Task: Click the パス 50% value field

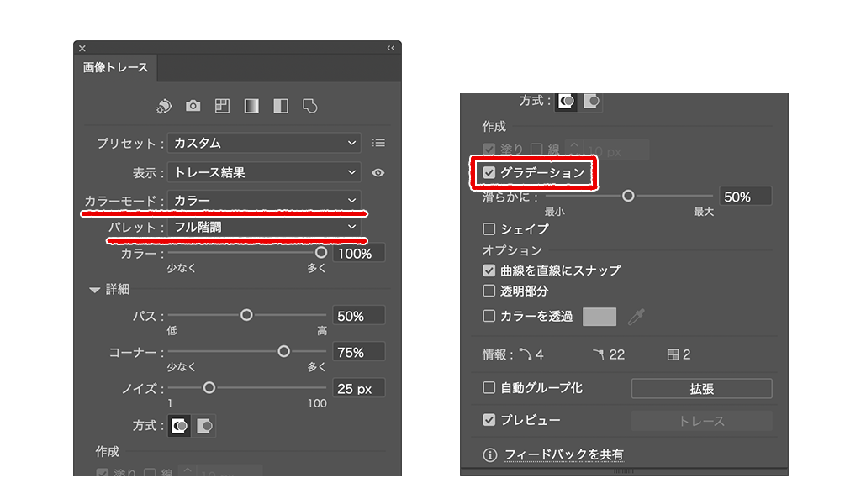Action: (x=359, y=316)
